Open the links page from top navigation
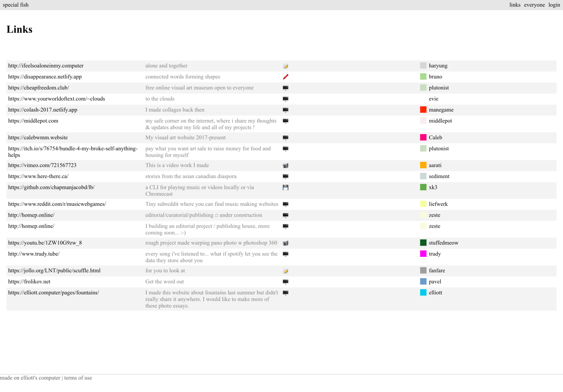 515,5
